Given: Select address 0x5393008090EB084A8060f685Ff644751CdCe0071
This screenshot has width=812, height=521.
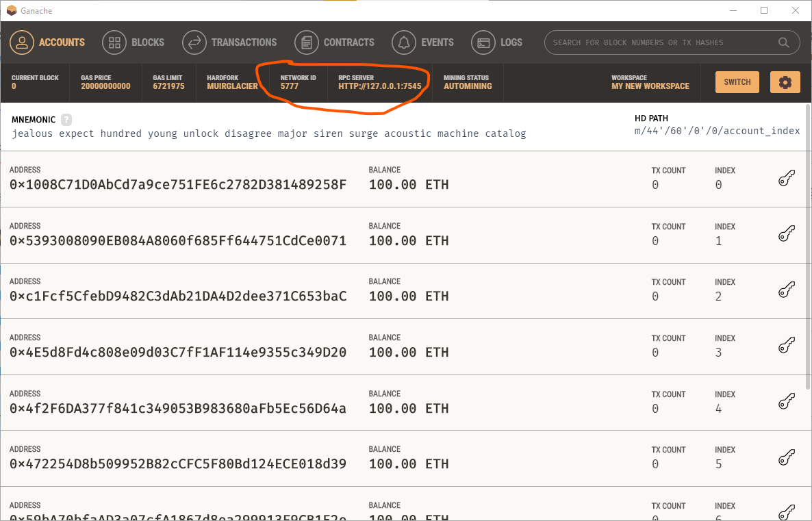Looking at the screenshot, I should click(x=177, y=241).
